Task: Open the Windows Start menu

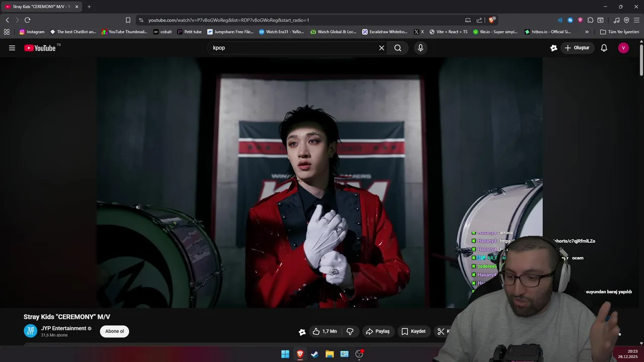Action: pyautogui.click(x=285, y=354)
